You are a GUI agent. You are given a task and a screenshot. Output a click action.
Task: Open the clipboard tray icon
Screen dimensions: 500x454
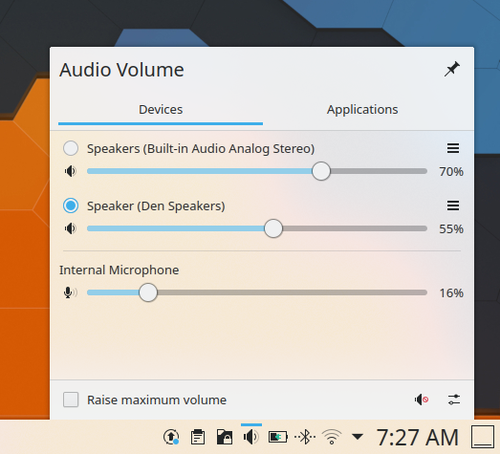tap(198, 437)
